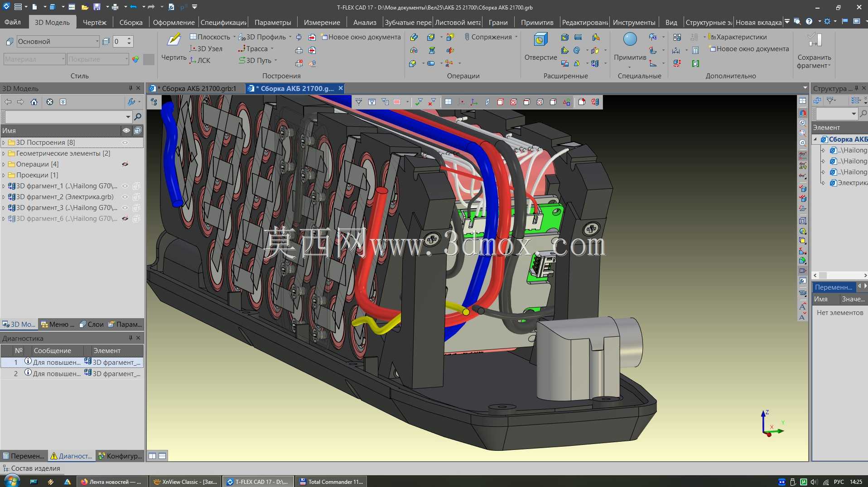Viewport: 868px width, 487px height.
Task: Click the search magnifier in model panel
Action: coord(138,117)
